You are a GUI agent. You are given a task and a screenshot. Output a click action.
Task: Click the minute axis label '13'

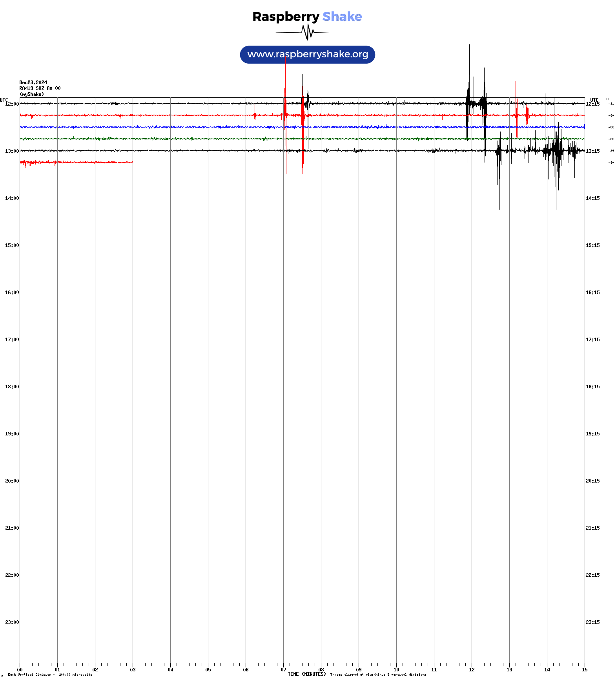(x=509, y=670)
